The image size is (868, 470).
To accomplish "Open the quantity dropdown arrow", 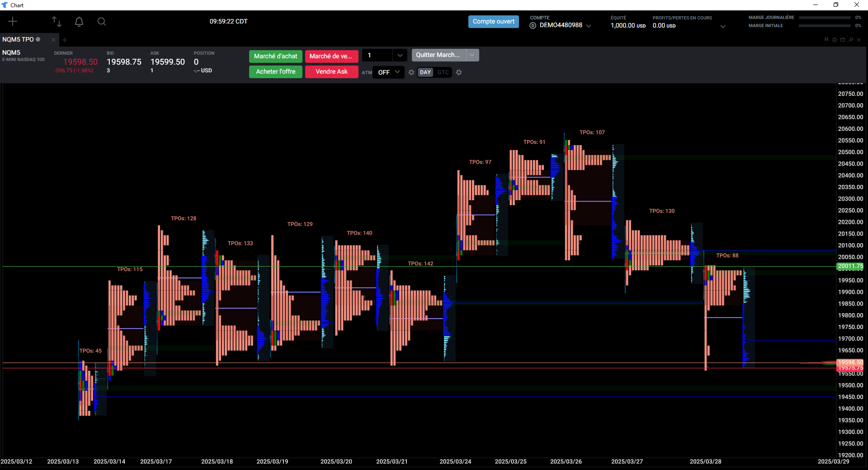I will tap(400, 56).
